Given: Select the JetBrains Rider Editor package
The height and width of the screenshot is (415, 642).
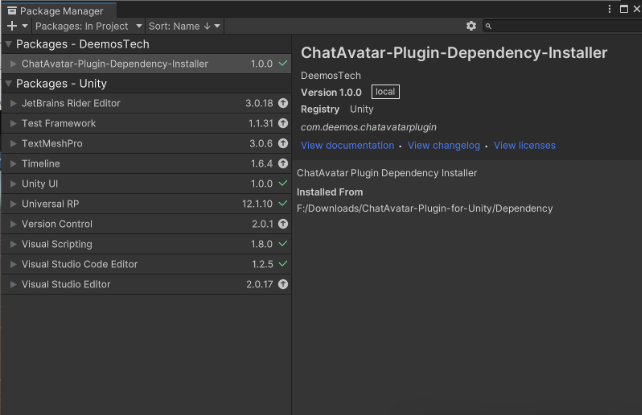Looking at the screenshot, I should coord(146,103).
